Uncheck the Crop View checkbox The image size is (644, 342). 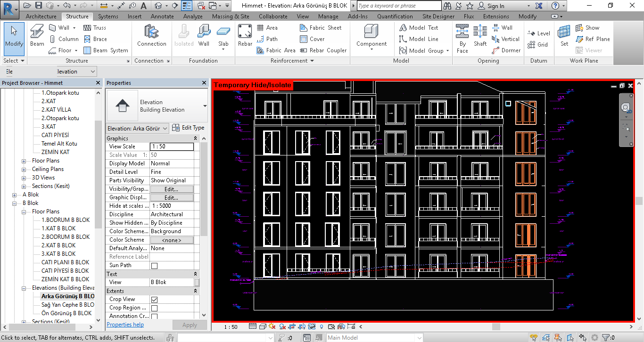point(154,300)
